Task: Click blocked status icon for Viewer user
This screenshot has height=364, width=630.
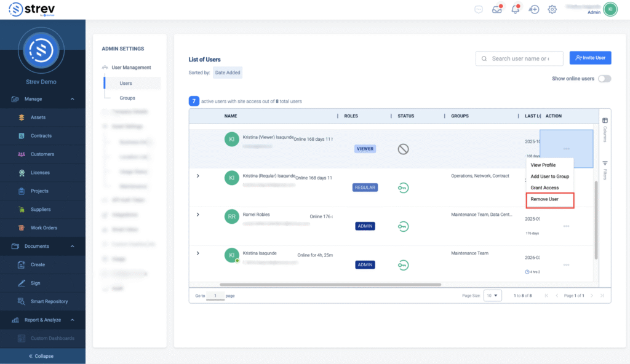Action: [403, 149]
